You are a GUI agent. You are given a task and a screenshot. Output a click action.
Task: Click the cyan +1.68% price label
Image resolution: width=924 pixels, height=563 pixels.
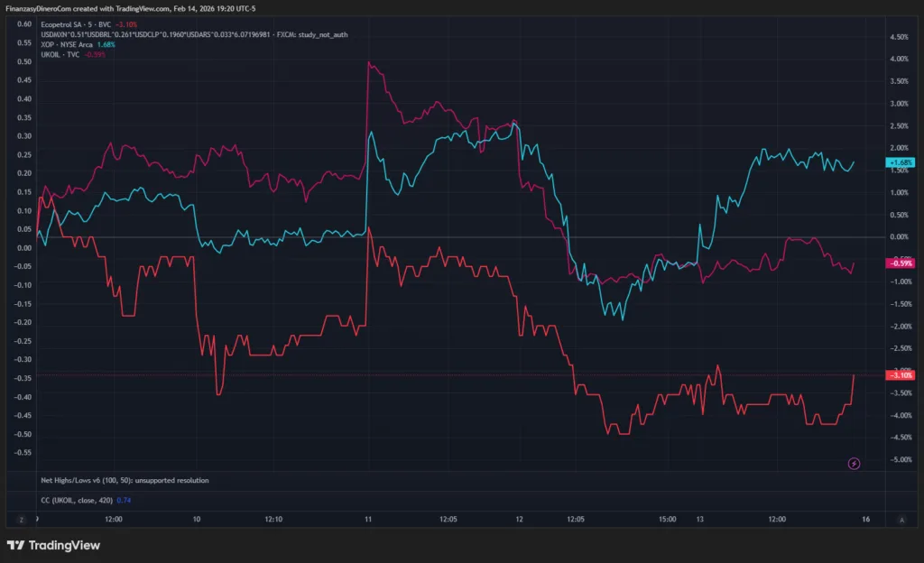pyautogui.click(x=901, y=162)
